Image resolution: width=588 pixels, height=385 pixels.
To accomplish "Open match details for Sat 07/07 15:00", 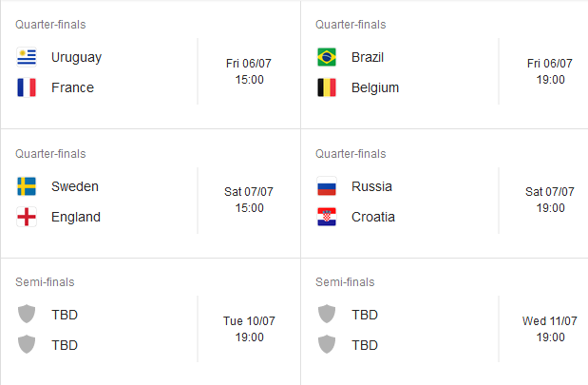I will click(249, 200).
